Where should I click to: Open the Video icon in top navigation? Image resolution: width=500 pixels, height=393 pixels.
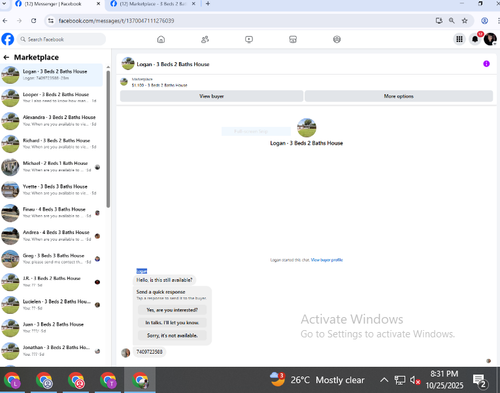click(249, 39)
